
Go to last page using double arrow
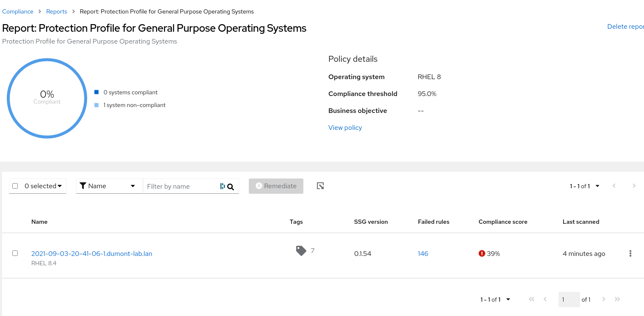(617, 300)
